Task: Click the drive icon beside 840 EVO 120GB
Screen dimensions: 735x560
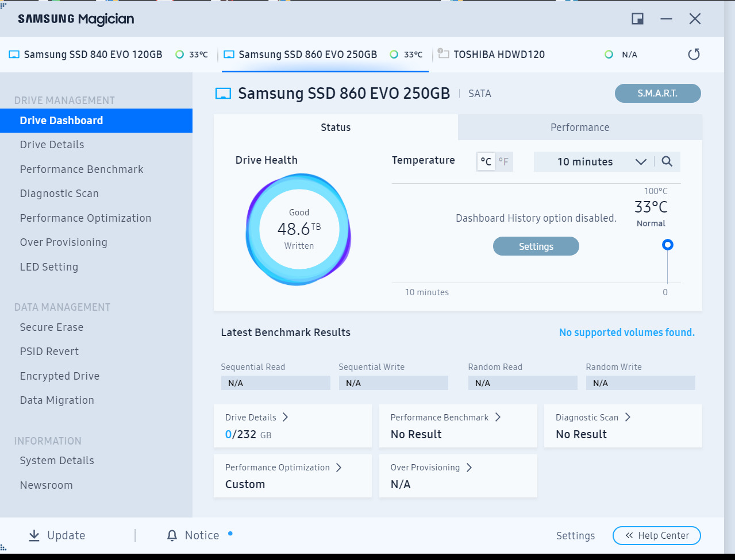Action: [14, 55]
